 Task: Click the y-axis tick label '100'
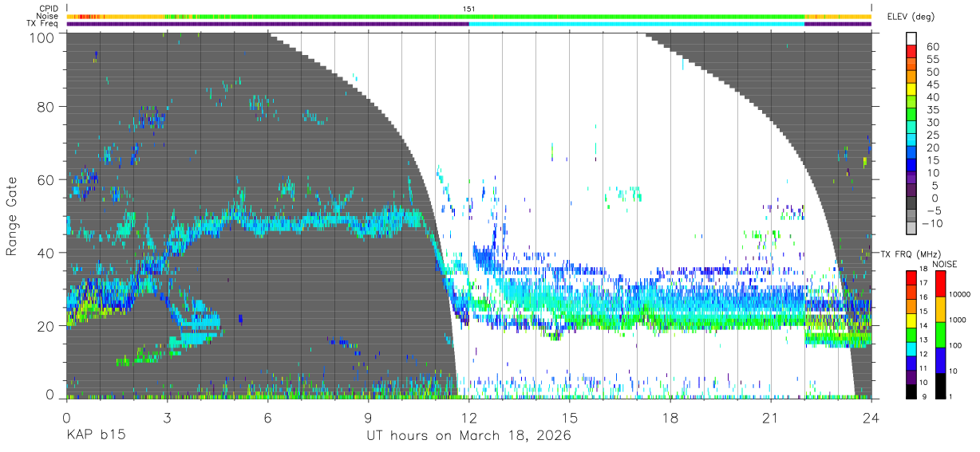tap(43, 37)
